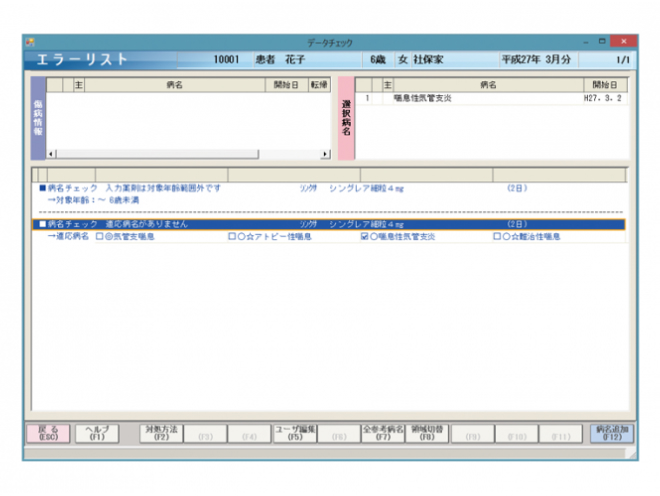Click the →対象年齢：～ 6歳未満 detail line

coord(93,200)
